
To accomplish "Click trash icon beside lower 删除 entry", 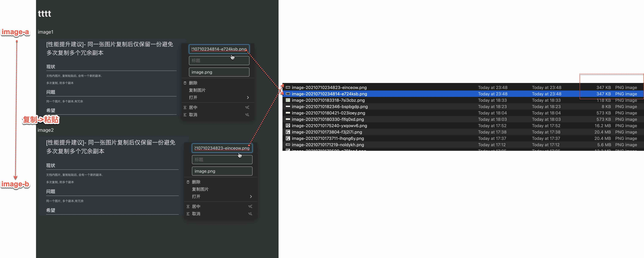I will [x=188, y=182].
